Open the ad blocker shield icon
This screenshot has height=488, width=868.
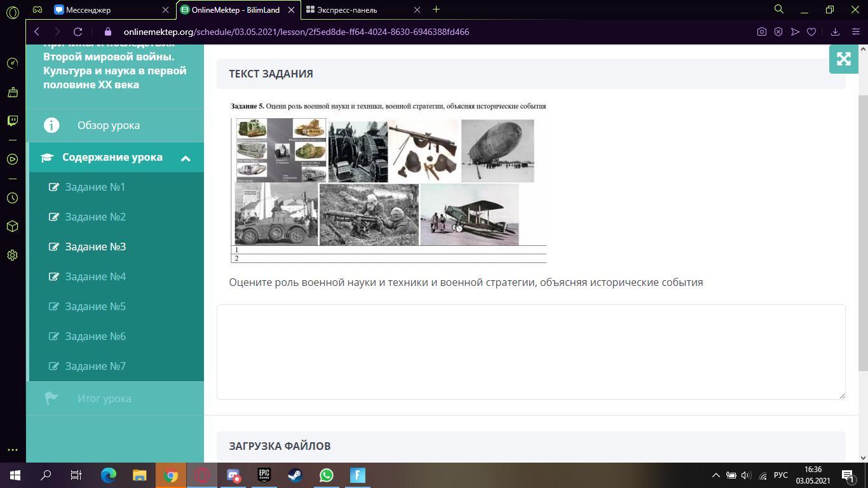click(x=778, y=32)
